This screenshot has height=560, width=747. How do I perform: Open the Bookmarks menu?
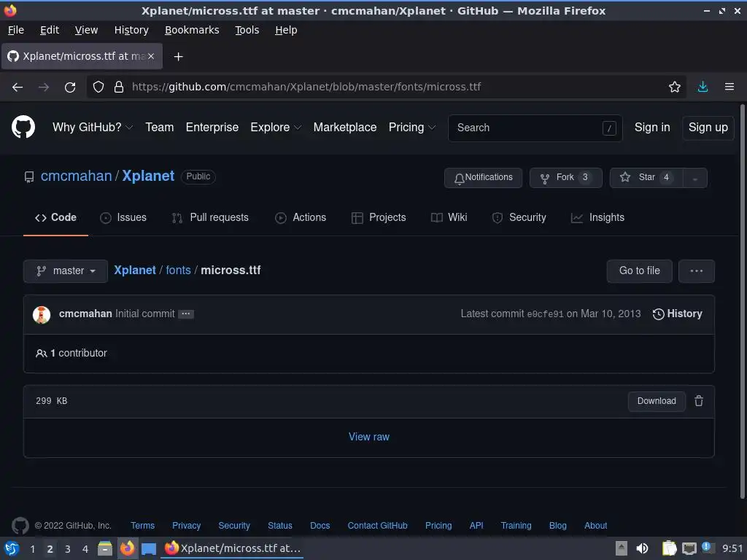click(192, 30)
